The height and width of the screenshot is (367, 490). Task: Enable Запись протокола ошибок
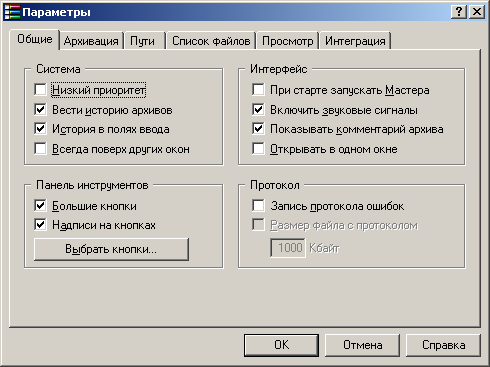pyautogui.click(x=258, y=206)
